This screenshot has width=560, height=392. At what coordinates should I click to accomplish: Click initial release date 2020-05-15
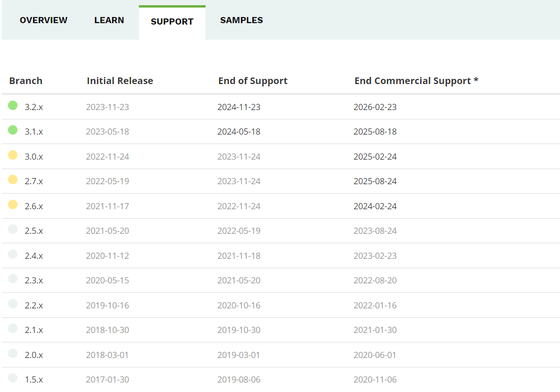107,281
